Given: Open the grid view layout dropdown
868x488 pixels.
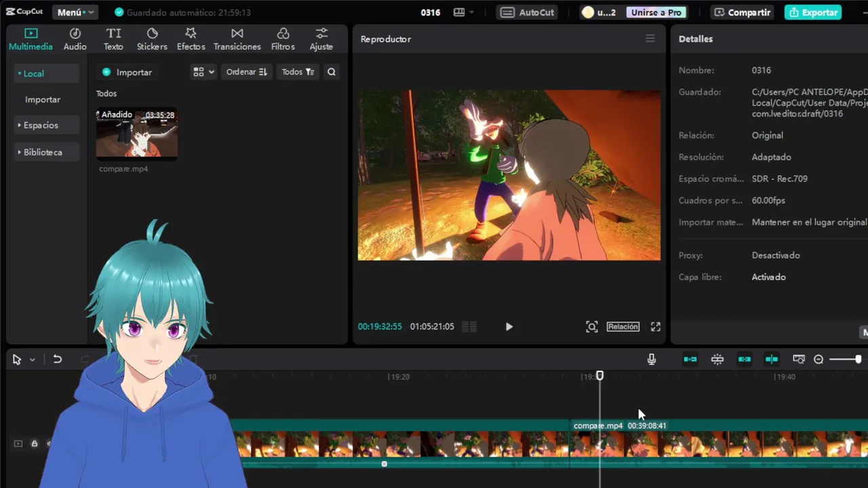Looking at the screenshot, I should [x=203, y=72].
